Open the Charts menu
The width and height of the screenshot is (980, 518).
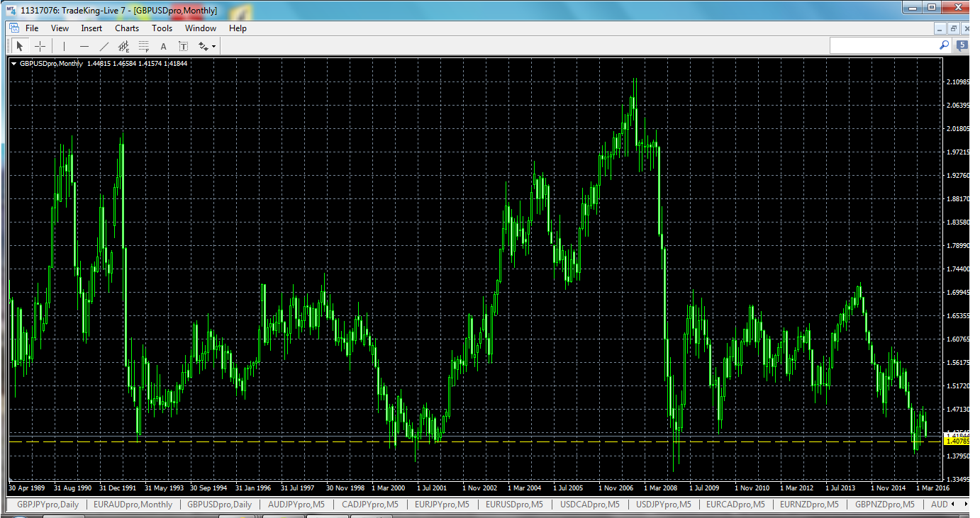[x=126, y=28]
